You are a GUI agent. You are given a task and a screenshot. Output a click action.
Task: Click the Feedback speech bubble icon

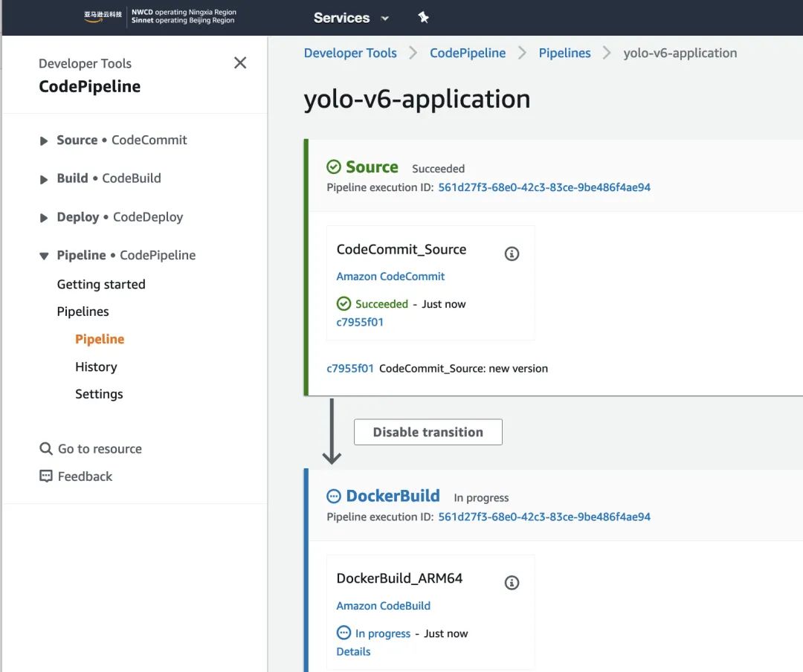tap(46, 476)
